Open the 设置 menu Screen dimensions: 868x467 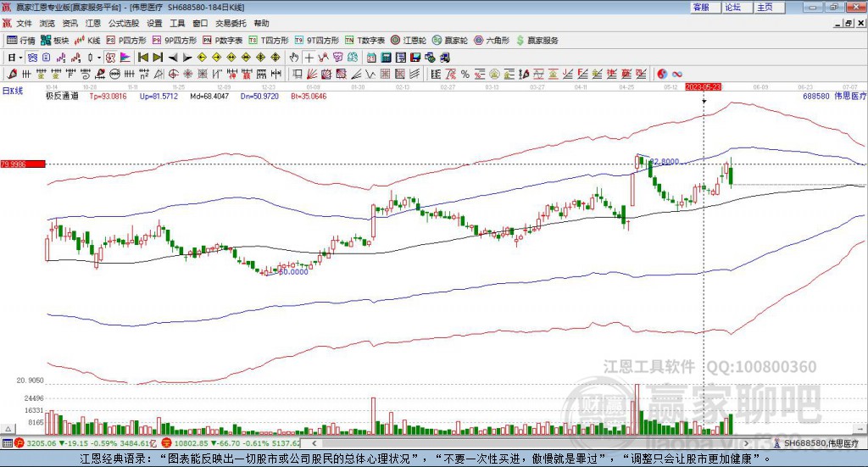[154, 23]
